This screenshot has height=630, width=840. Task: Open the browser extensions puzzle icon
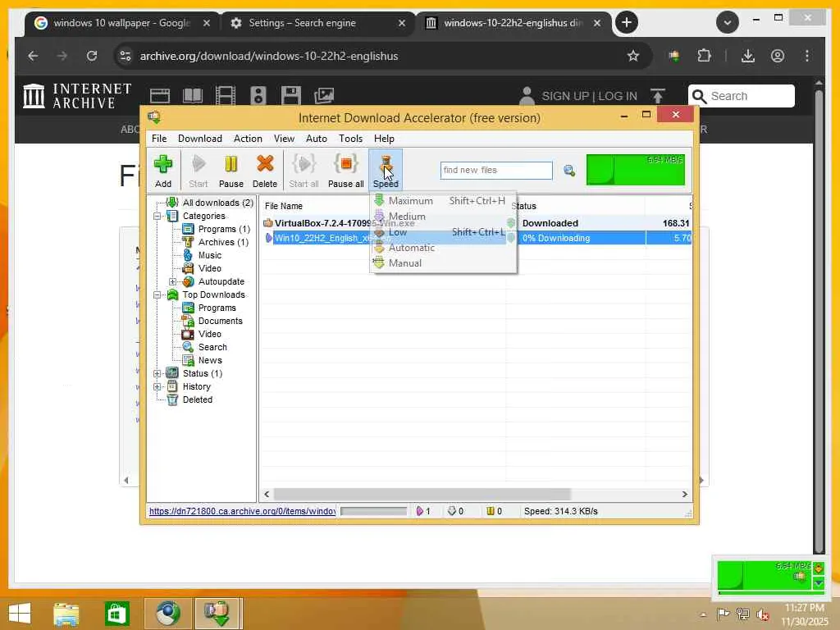pyautogui.click(x=704, y=56)
